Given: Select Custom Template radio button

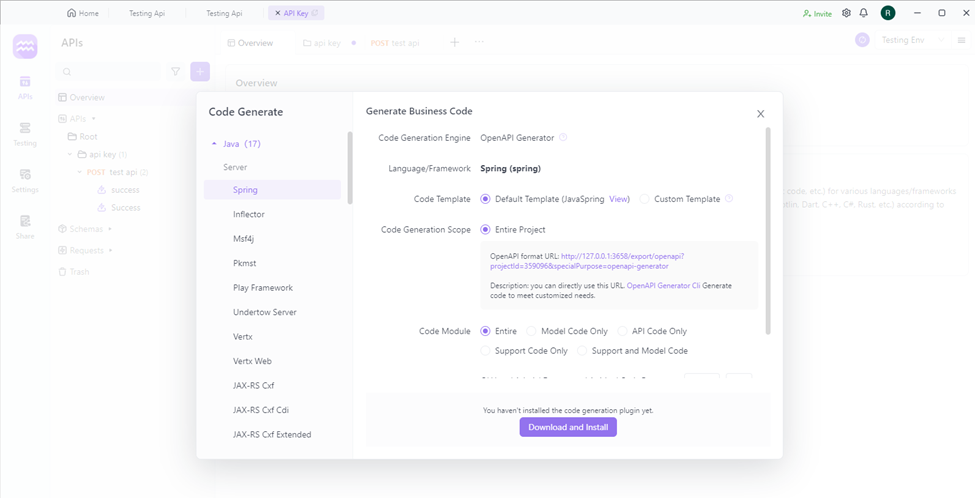Looking at the screenshot, I should [x=645, y=199].
